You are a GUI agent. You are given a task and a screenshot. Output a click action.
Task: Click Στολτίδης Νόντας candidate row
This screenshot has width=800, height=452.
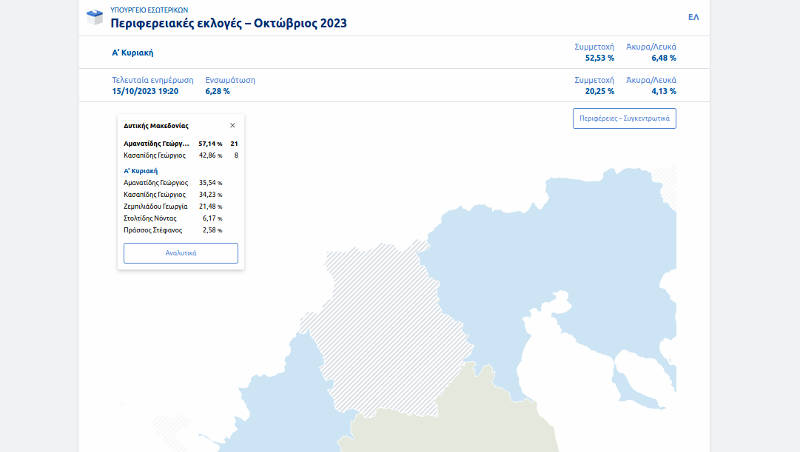[x=172, y=217]
